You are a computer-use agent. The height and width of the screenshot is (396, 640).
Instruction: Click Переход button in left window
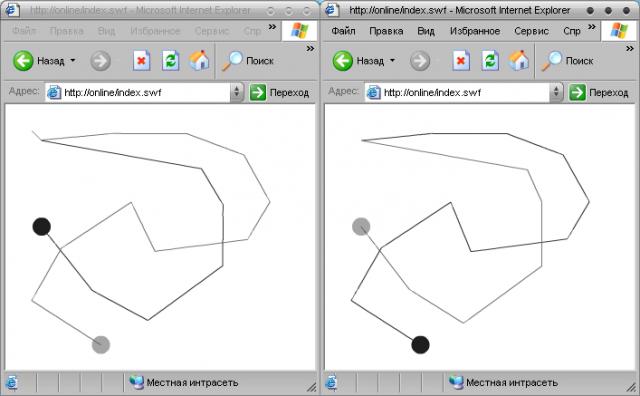(279, 92)
